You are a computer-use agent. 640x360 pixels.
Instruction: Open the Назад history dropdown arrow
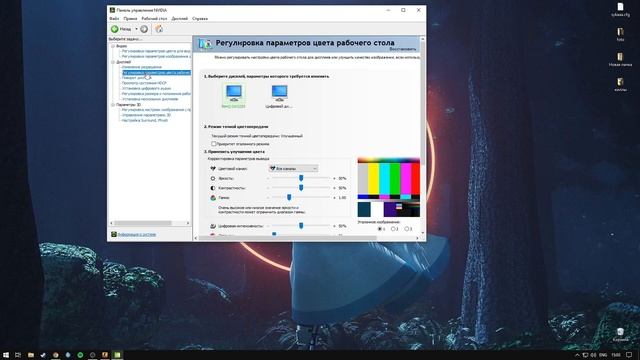point(136,29)
